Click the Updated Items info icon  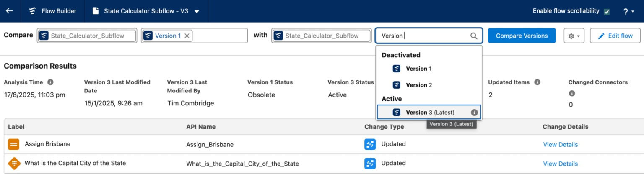pyautogui.click(x=537, y=82)
